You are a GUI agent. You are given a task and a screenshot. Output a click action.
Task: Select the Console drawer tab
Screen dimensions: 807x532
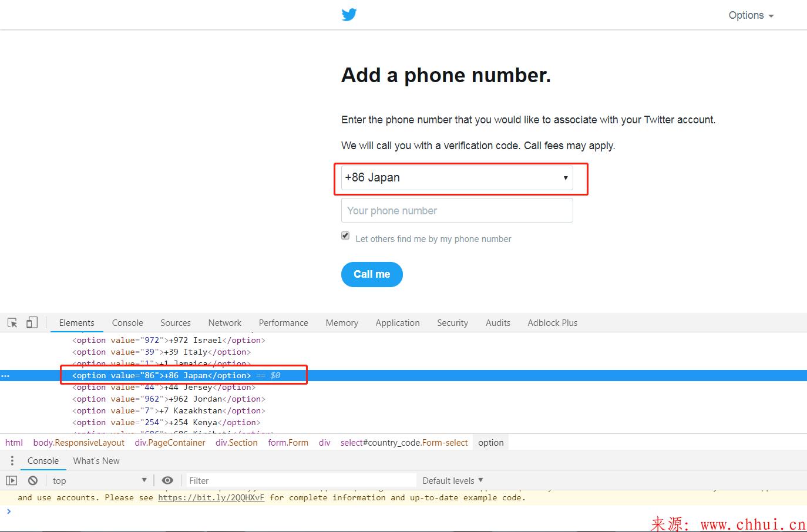(43, 461)
